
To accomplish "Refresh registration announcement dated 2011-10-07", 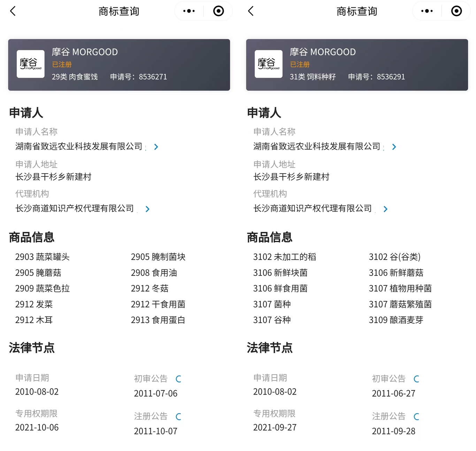I will coord(178,416).
